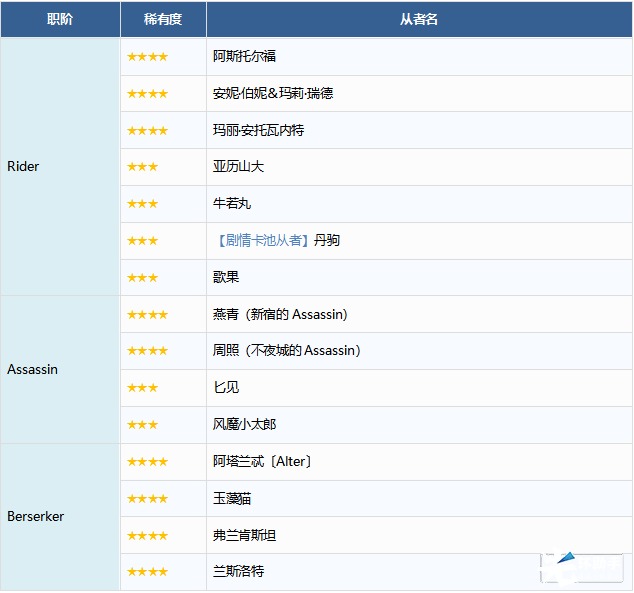Select the stars next to 燕青 (新宿的 Assassin)
Viewport: 634px width, 593px height.
pos(147,315)
